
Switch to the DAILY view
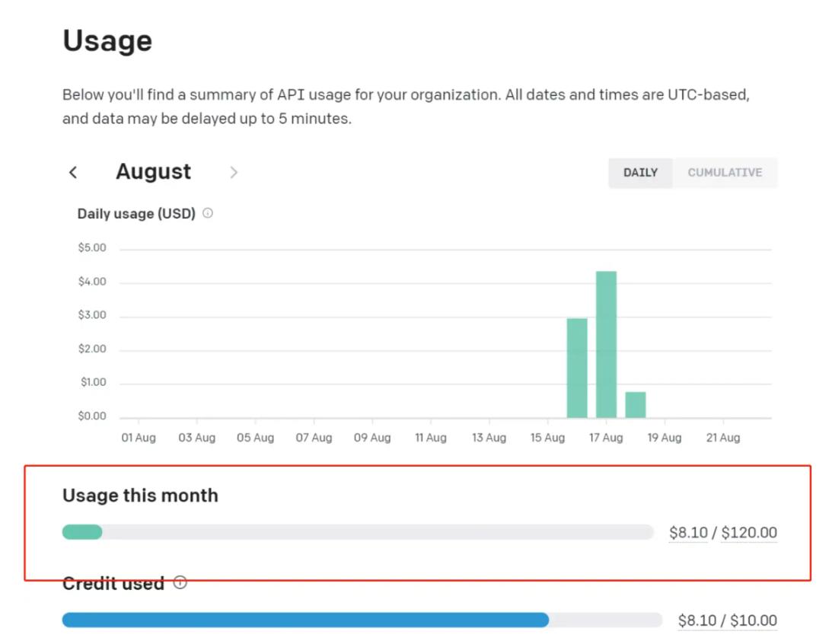(x=640, y=173)
